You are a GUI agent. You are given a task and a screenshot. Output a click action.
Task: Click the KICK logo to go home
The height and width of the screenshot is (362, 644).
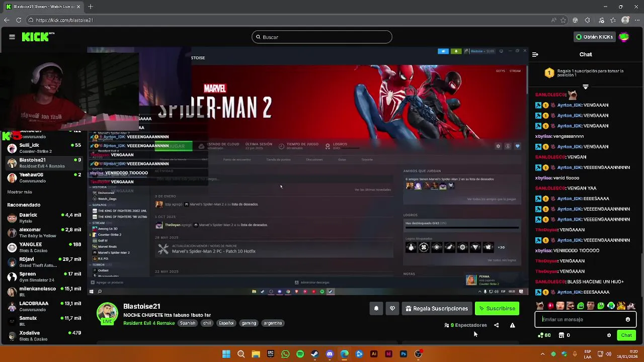(x=38, y=37)
